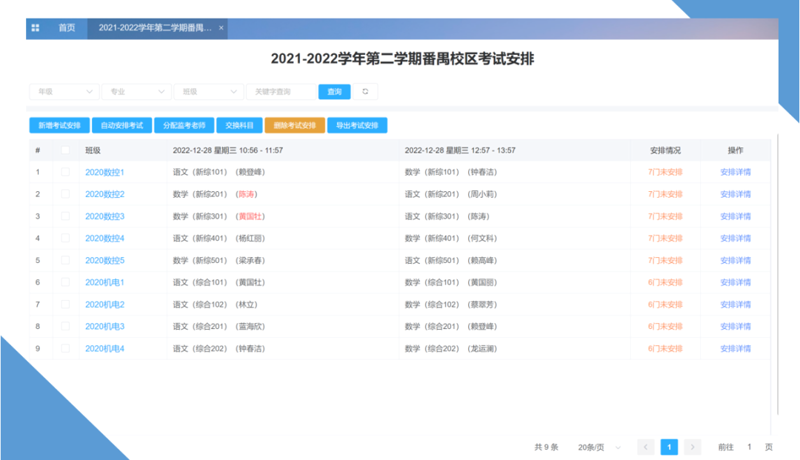
Task: Toggle the select-all checkbox in table header
Action: point(65,150)
